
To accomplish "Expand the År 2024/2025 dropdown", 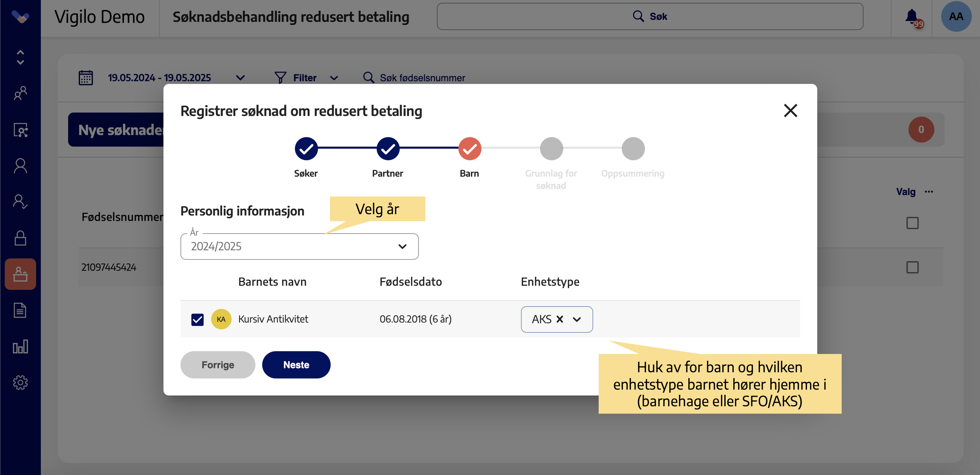I will [x=299, y=247].
